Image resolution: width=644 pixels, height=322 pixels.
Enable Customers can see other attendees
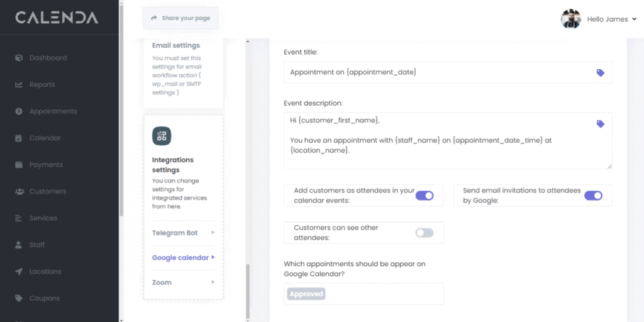pos(425,233)
